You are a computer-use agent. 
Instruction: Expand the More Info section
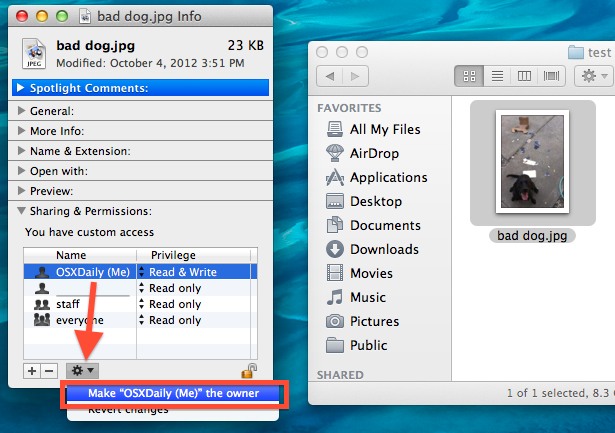point(21,131)
